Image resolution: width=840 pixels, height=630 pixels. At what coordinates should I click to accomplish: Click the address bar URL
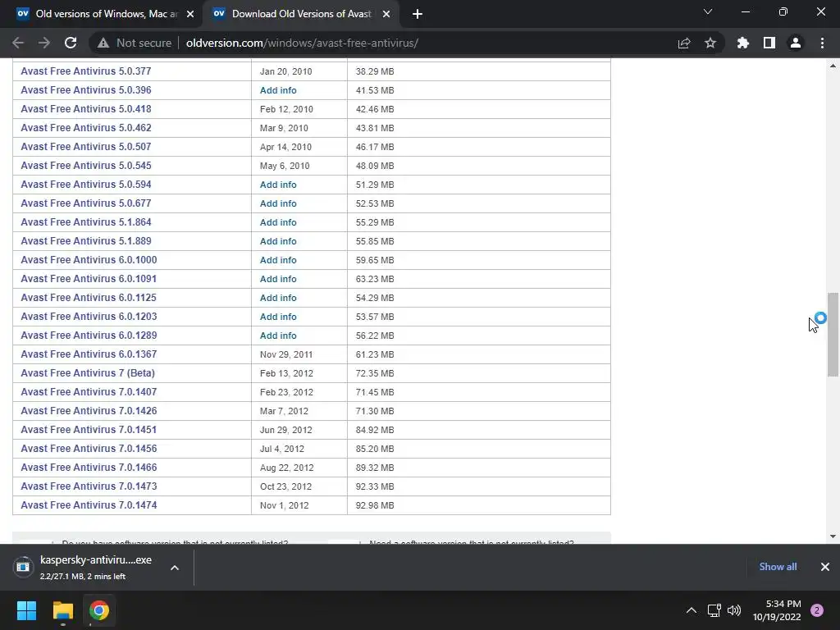(302, 43)
